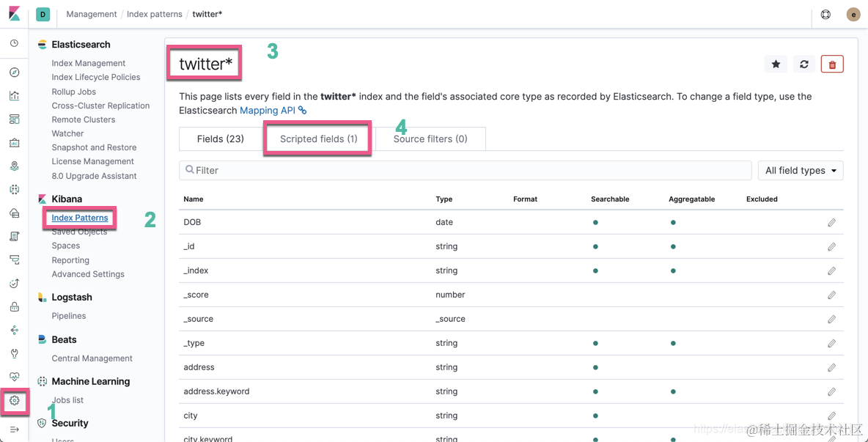Open Index Management under Elasticsearch

click(x=89, y=63)
